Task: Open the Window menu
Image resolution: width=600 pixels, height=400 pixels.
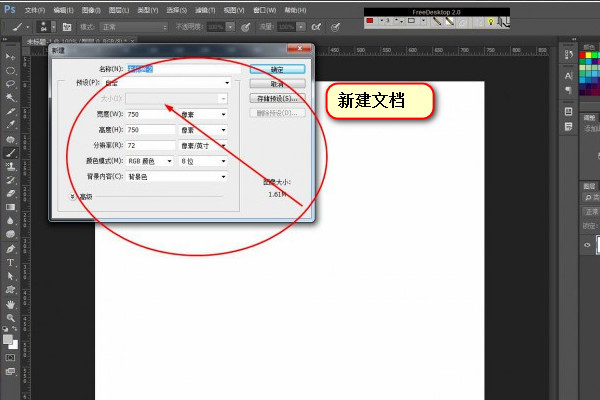Action: point(264,10)
